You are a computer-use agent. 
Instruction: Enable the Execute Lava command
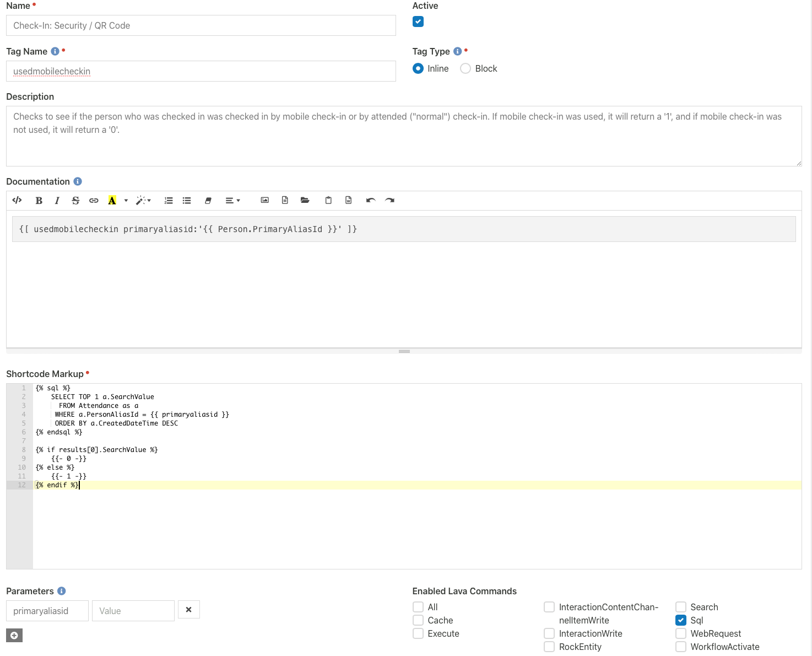click(418, 633)
